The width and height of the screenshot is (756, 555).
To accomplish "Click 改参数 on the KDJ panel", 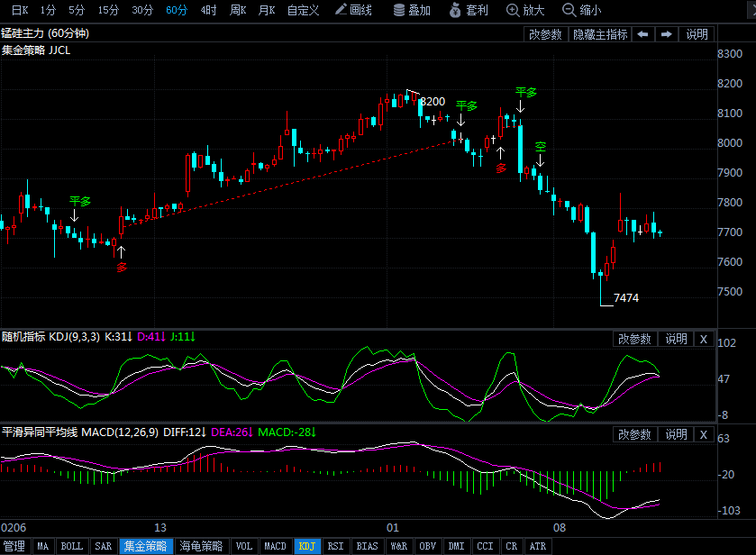I will pyautogui.click(x=635, y=339).
